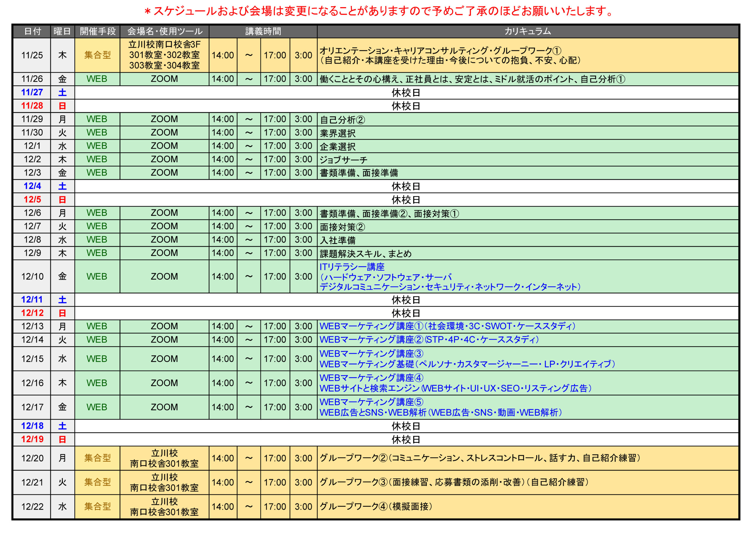
Task: Click ZOOM in the 11/29 row
Action: click(x=164, y=119)
